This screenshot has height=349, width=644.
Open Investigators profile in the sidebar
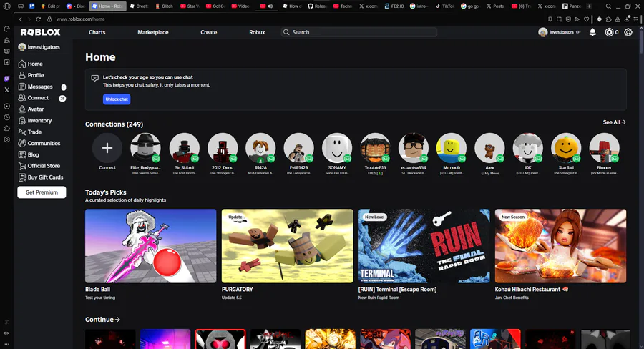pyautogui.click(x=39, y=47)
